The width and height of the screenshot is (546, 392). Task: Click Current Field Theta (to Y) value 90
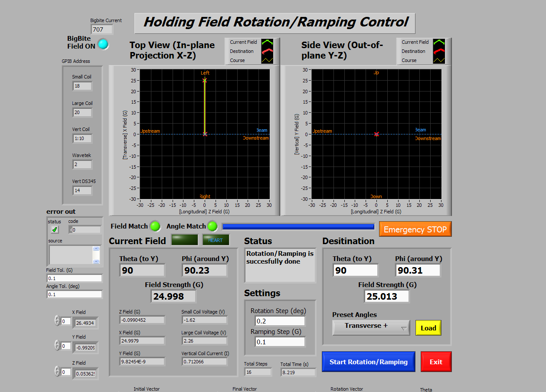click(142, 270)
